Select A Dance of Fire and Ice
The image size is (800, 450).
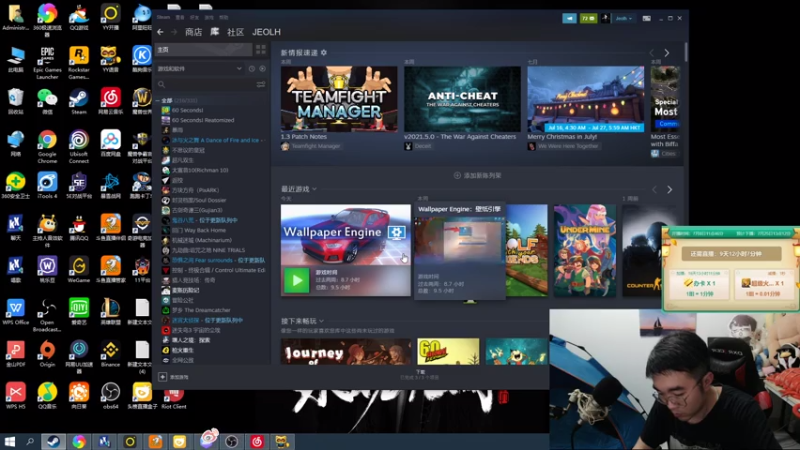click(214, 140)
